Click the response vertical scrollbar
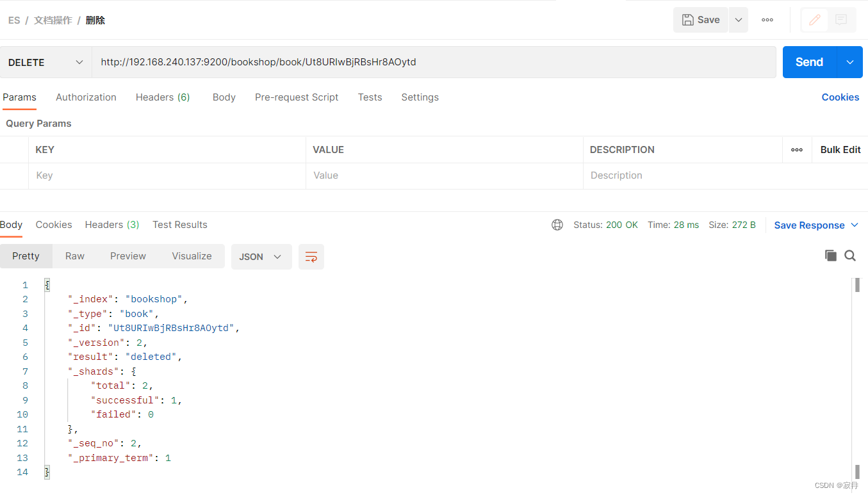Screen dimensions: 868x495 [858, 378]
